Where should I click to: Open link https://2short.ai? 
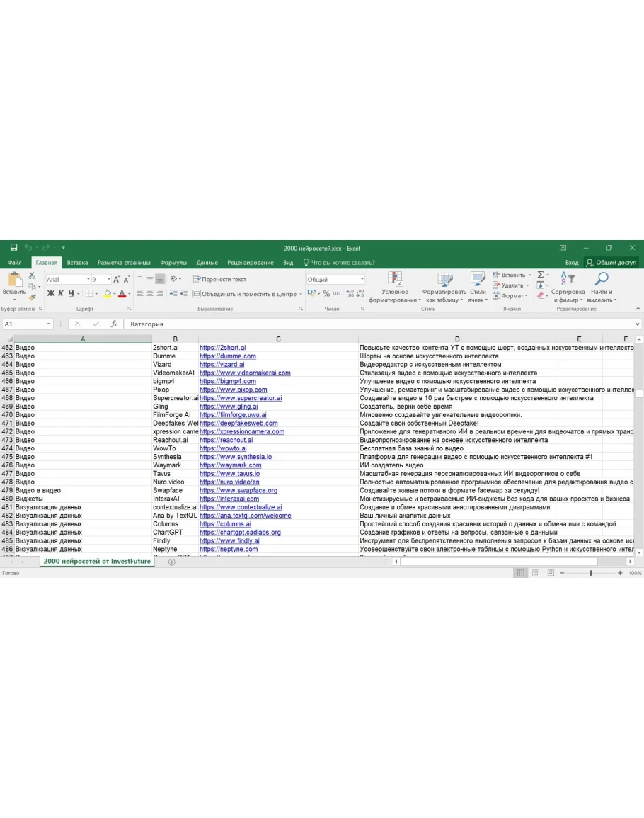(x=222, y=348)
